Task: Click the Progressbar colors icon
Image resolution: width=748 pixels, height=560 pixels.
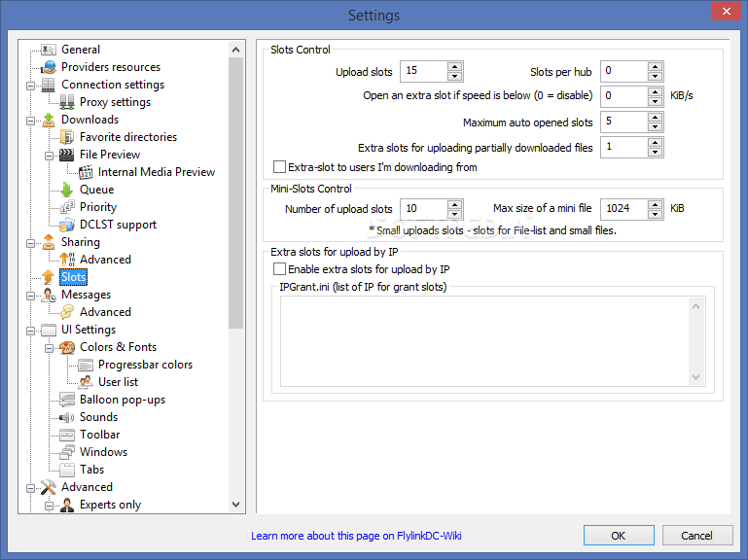Action: point(86,365)
